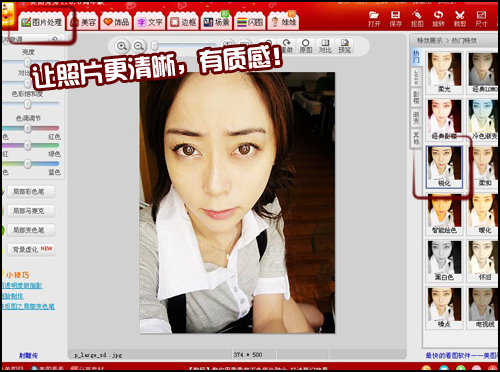Apply the 锐化 sharpen effect thumbnail
Screen dimensions: 500x372
444,167
